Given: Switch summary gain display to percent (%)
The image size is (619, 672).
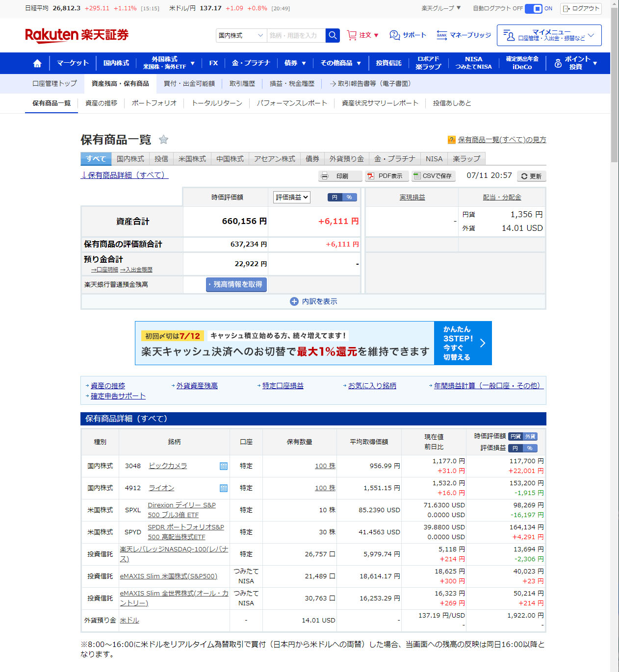Looking at the screenshot, I should pyautogui.click(x=349, y=197).
